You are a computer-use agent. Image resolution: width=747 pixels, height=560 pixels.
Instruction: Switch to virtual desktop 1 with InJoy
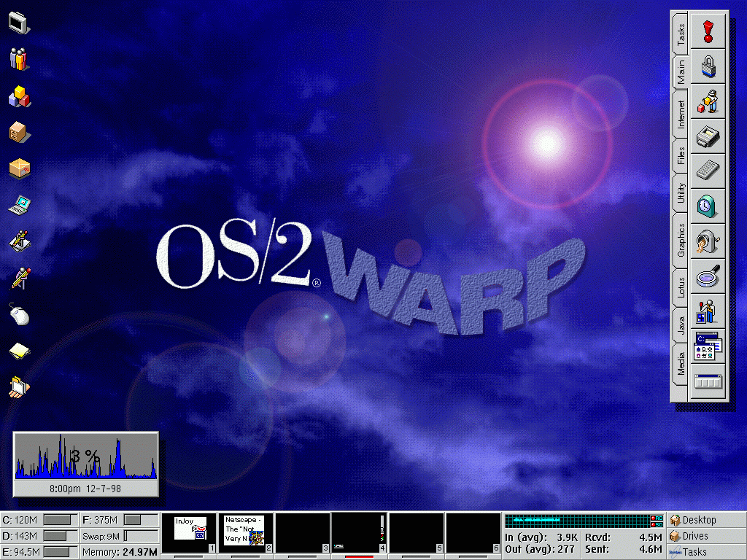189,533
